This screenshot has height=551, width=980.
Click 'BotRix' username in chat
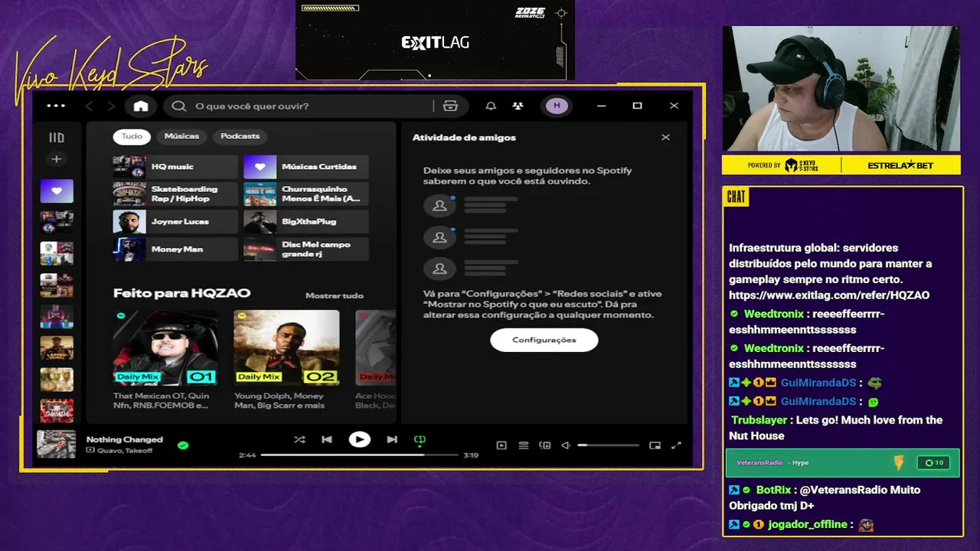pyautogui.click(x=773, y=490)
